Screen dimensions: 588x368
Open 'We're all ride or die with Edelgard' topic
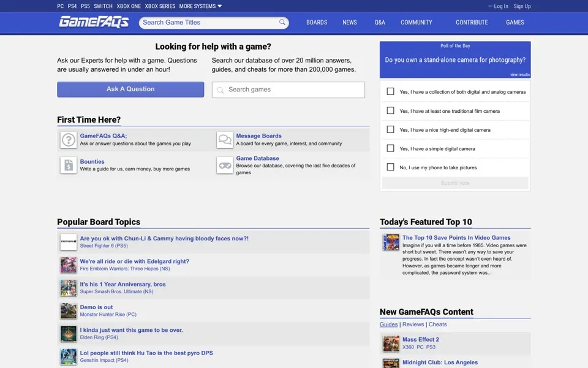pos(134,261)
